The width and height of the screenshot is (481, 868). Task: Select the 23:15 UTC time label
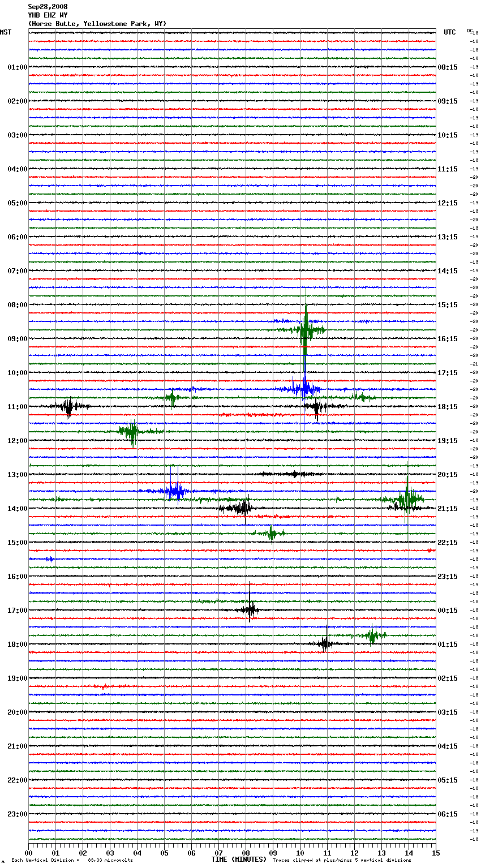[x=448, y=577]
